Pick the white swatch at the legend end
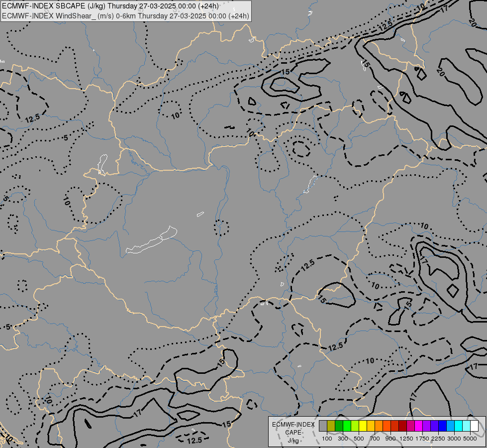This screenshot has width=487, height=448. (x=474, y=426)
